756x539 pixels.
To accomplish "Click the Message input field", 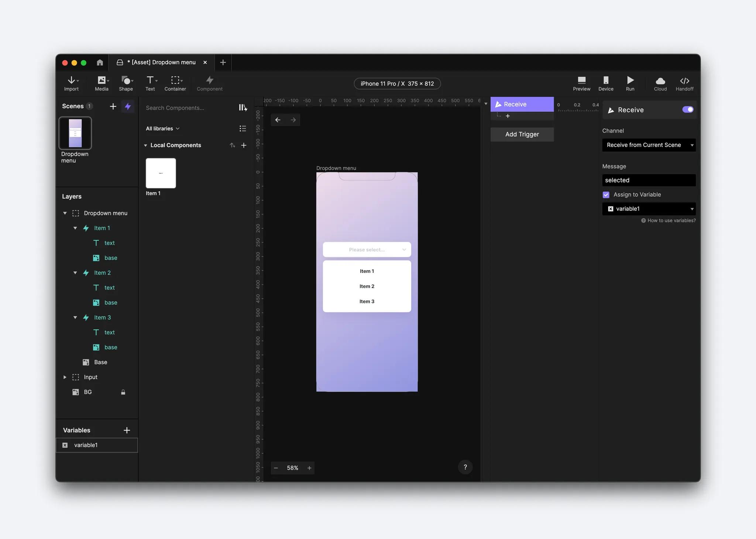I will [649, 180].
